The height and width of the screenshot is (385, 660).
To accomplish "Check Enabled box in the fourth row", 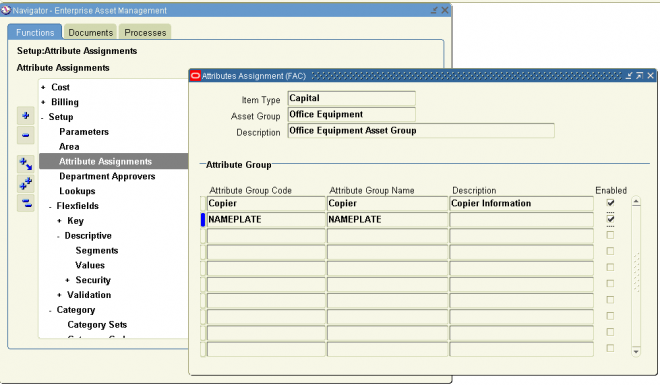I will coord(610,251).
